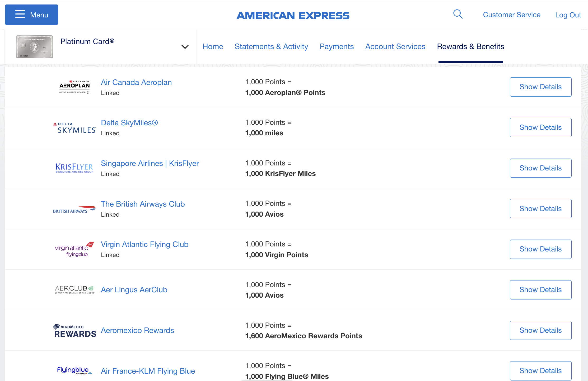
Task: Open the hamburger Menu
Action: tap(31, 15)
